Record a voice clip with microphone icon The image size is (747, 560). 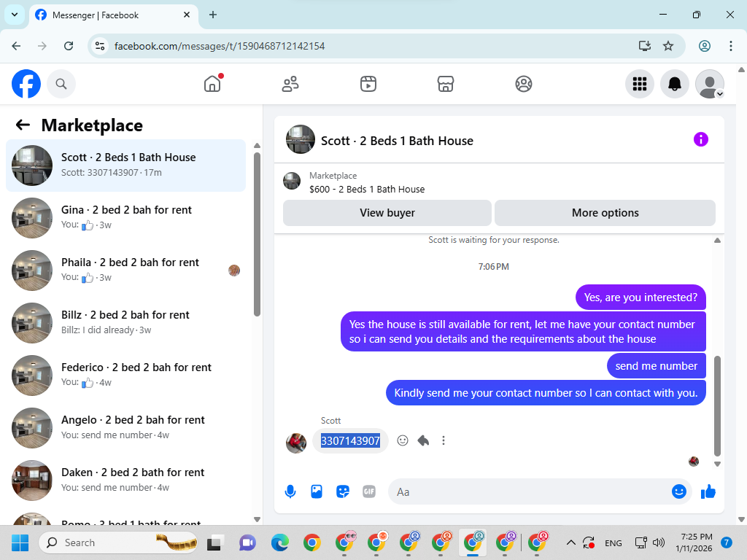coord(290,491)
